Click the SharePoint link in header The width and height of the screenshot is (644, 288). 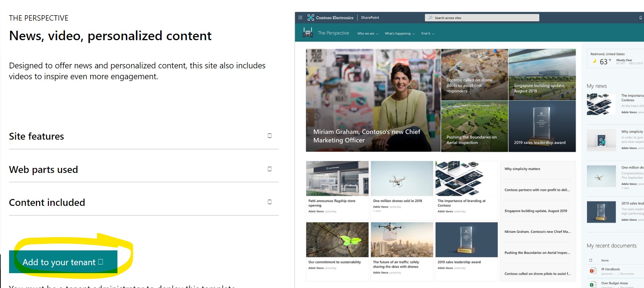370,17
